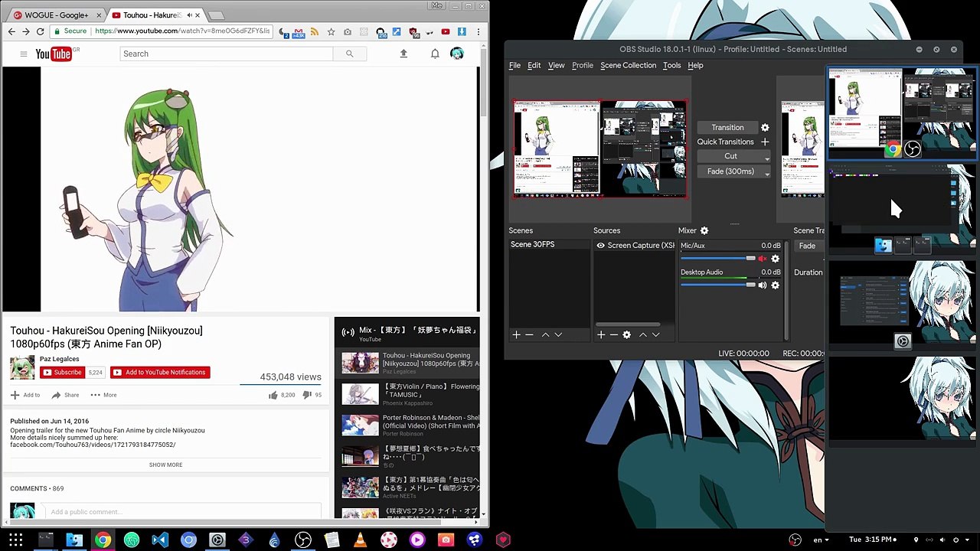Add a new scene in the Scenes panel

(516, 334)
